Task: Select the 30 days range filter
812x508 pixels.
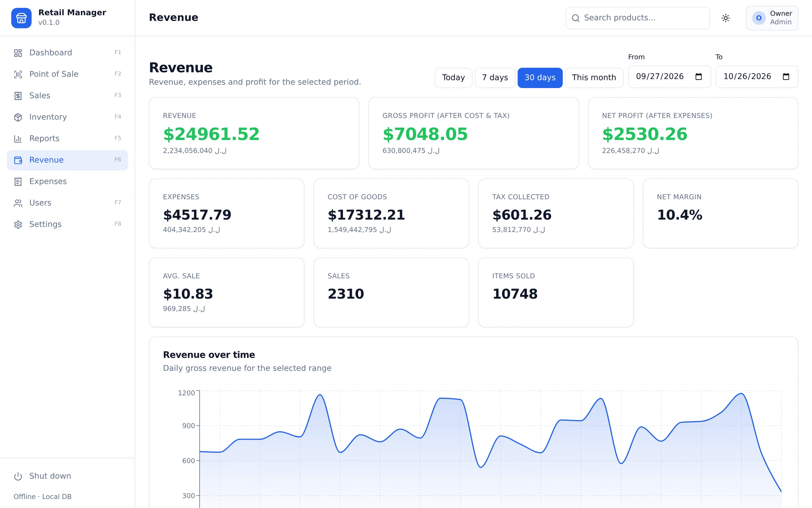Action: point(540,78)
